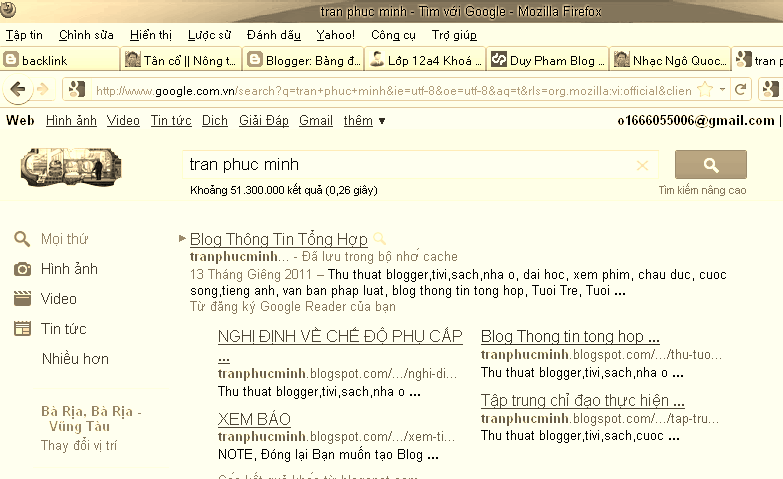783x479 pixels.
Task: Click 'Tin tức' in the top Google bar
Action: coord(171,120)
